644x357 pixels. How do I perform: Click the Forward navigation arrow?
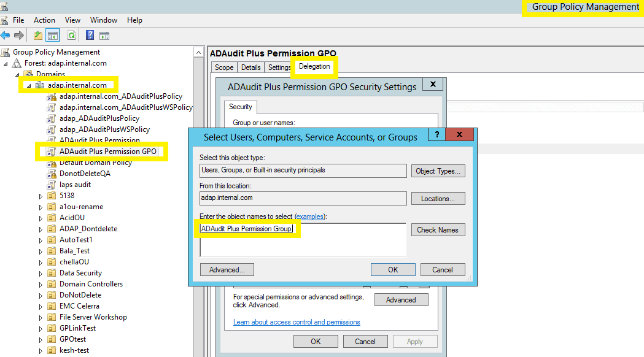pos(20,35)
